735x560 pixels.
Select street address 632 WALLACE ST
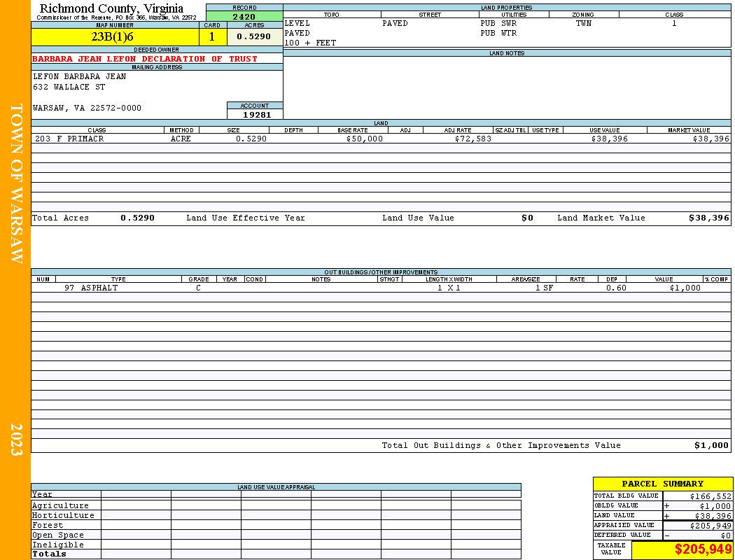pos(69,87)
